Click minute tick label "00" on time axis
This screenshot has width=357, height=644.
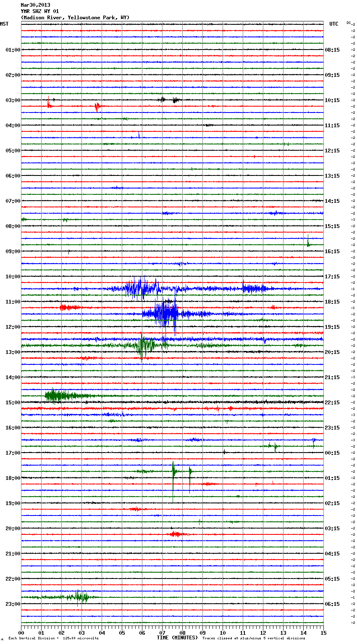pyautogui.click(x=21, y=633)
